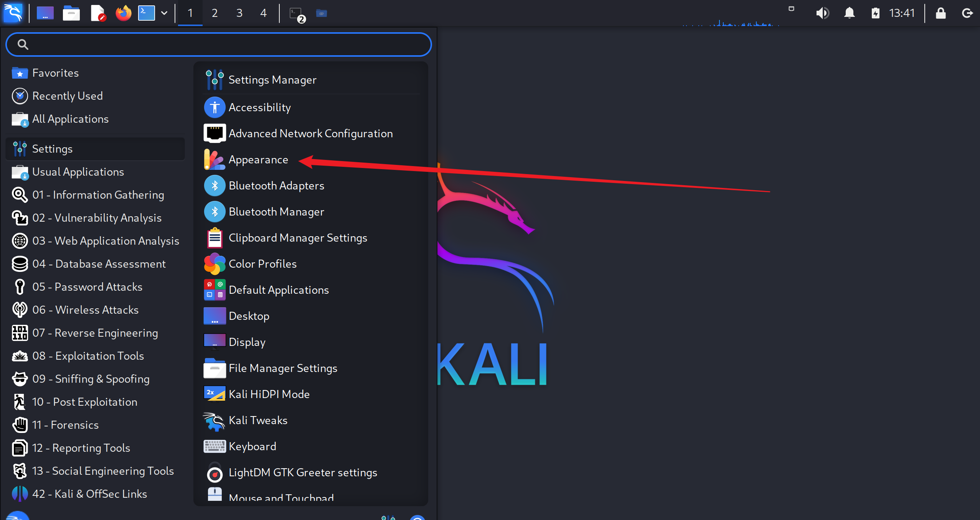Screen dimensions: 980x520
Task: Open 05 - Password Attacks category
Action: click(x=96, y=287)
